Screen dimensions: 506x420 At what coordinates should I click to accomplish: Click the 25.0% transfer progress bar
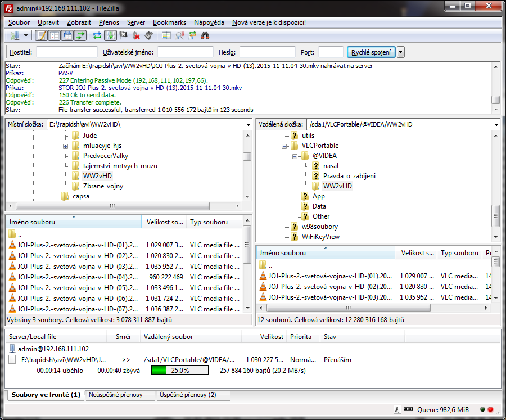tap(180, 371)
